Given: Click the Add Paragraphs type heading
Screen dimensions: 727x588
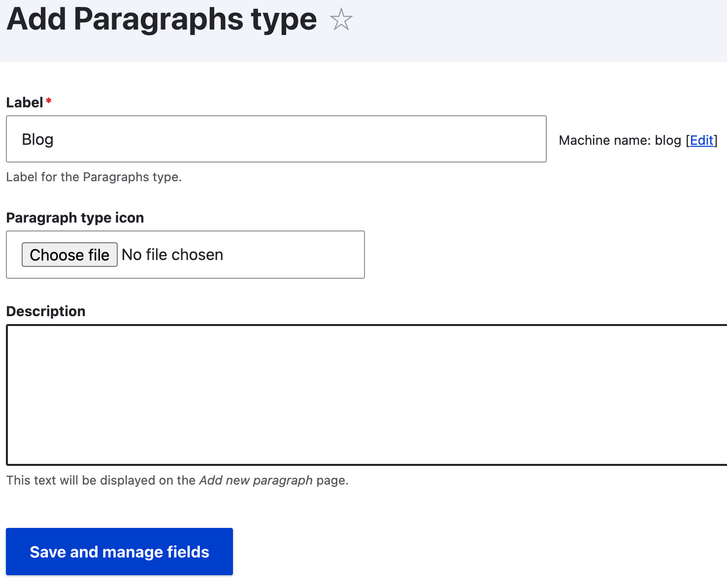Looking at the screenshot, I should click(x=162, y=20).
